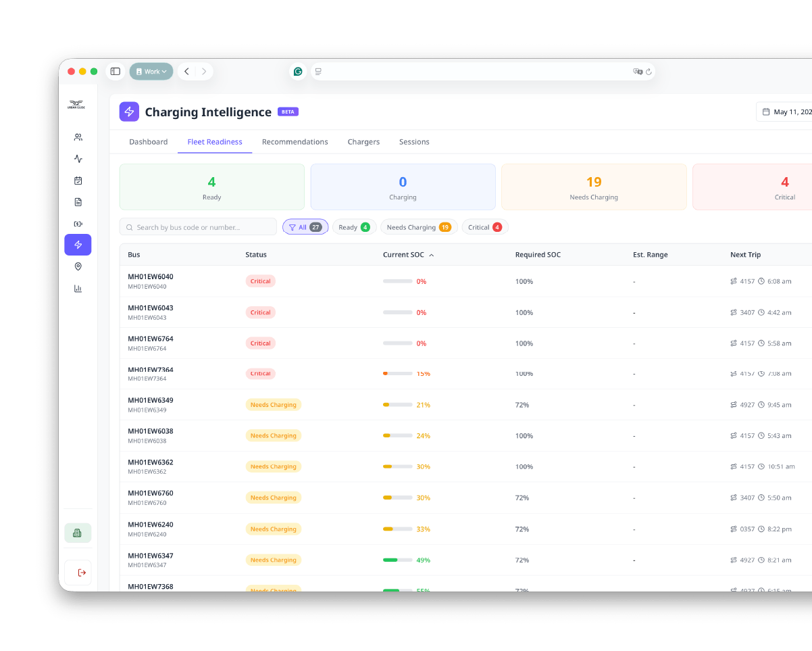Click the Urban Glide logo
812x651 pixels.
76,104
